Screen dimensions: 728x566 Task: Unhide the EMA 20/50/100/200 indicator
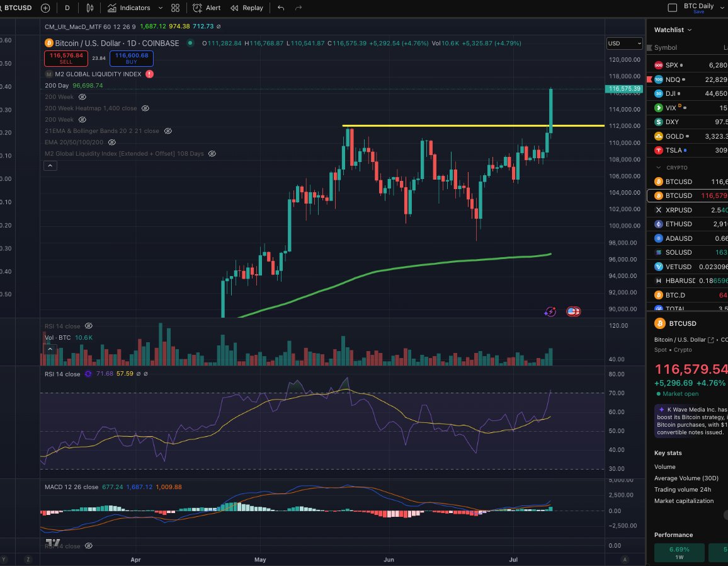[x=113, y=142]
